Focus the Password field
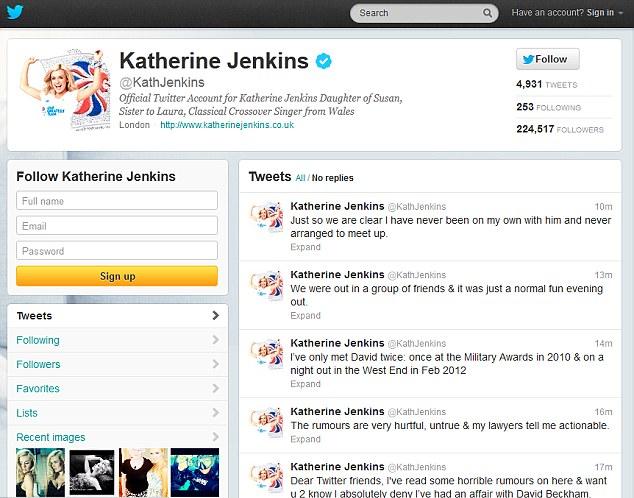The width and height of the screenshot is (634, 498). [x=117, y=251]
